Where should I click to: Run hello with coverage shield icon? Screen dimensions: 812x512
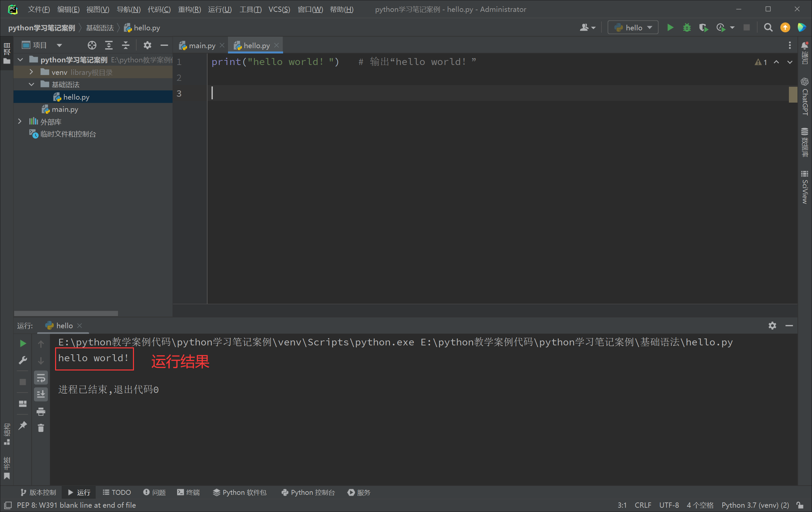click(x=703, y=28)
